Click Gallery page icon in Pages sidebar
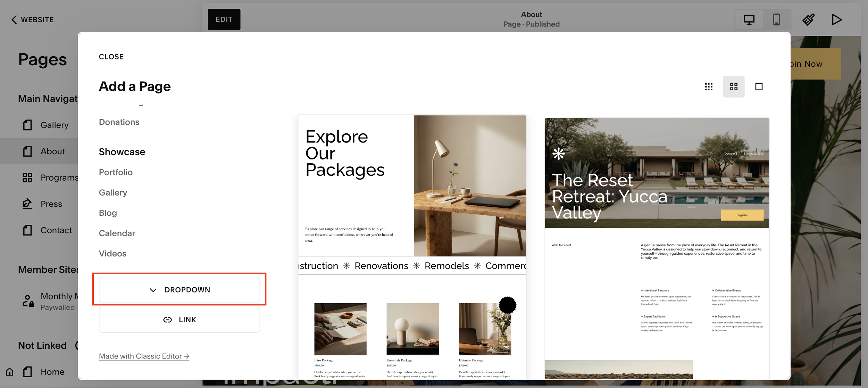This screenshot has height=388, width=868. (27, 125)
